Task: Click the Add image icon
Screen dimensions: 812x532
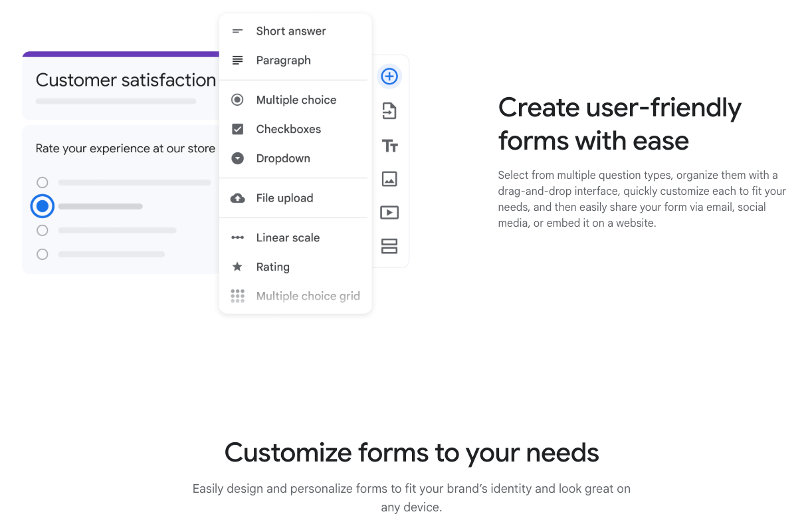Action: [x=389, y=178]
